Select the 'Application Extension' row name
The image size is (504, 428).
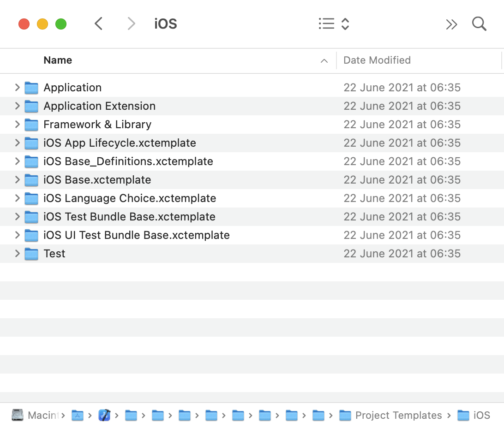coord(100,106)
